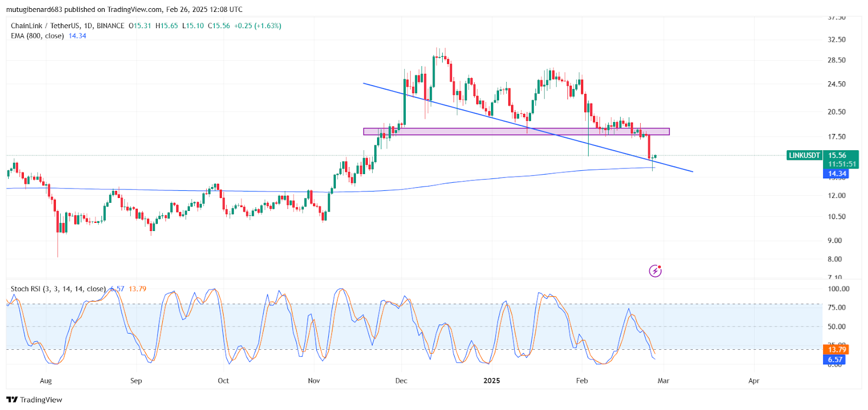Click the 100.00 Stoch RSI scale label
Image resolution: width=868 pixels, height=410 pixels.
(838, 289)
